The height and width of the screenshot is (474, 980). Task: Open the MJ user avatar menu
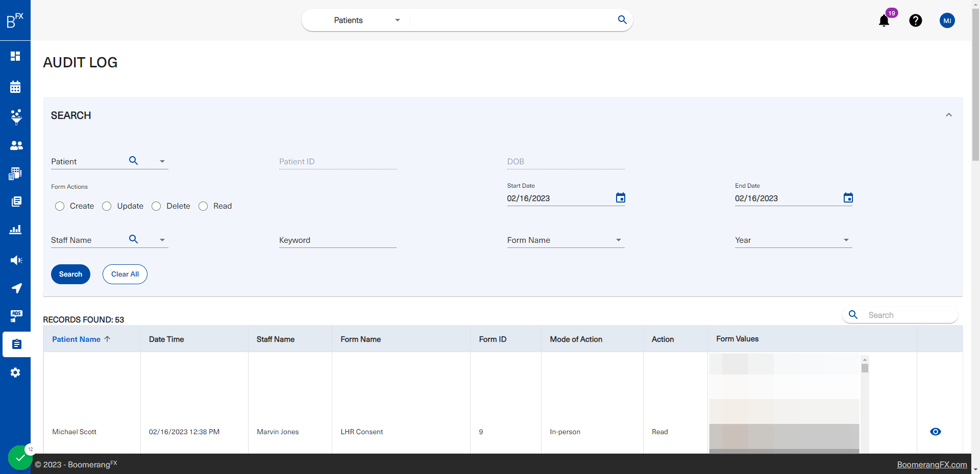(x=947, y=20)
